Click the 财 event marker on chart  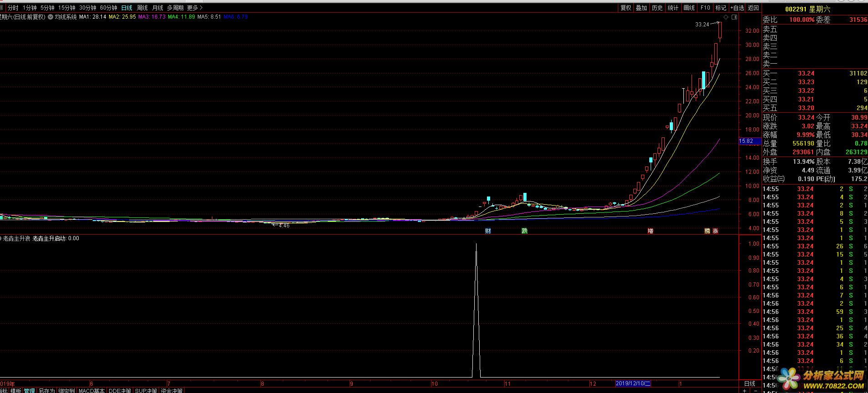(488, 231)
